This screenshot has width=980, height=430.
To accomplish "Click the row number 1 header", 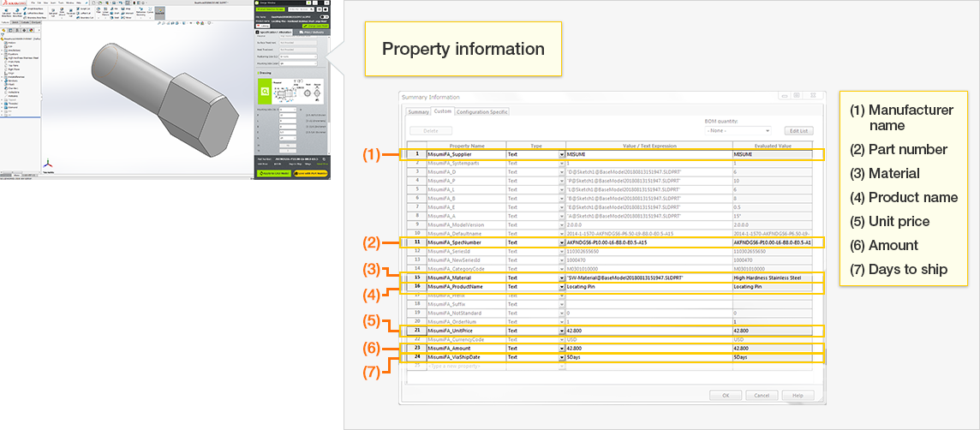I will (417, 153).
